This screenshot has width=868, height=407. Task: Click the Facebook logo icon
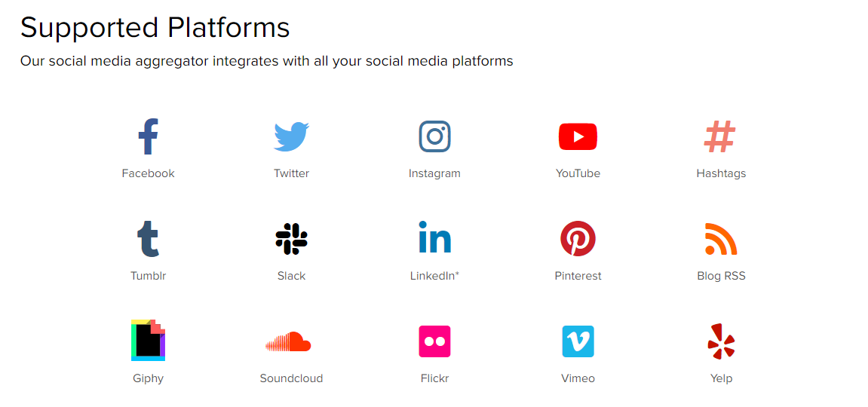pos(149,136)
